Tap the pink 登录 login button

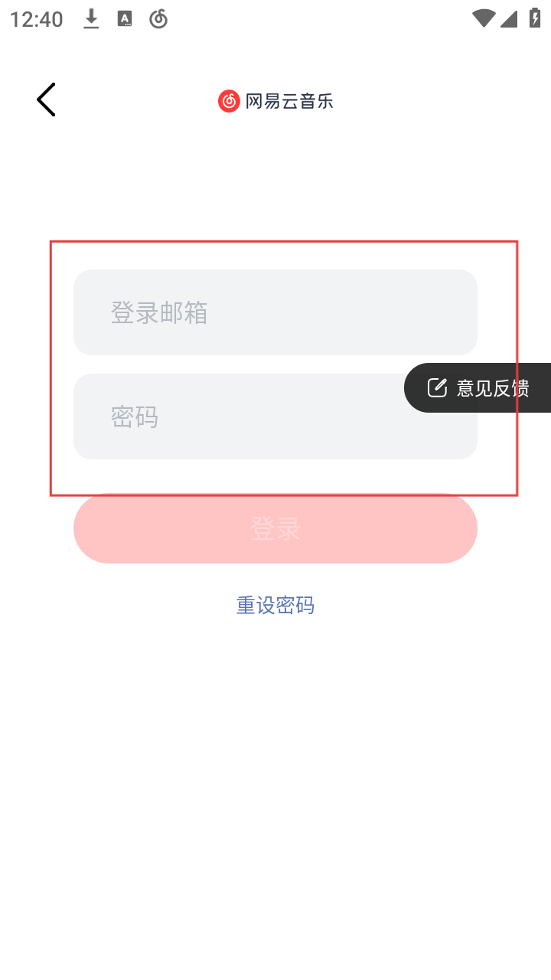tap(275, 528)
